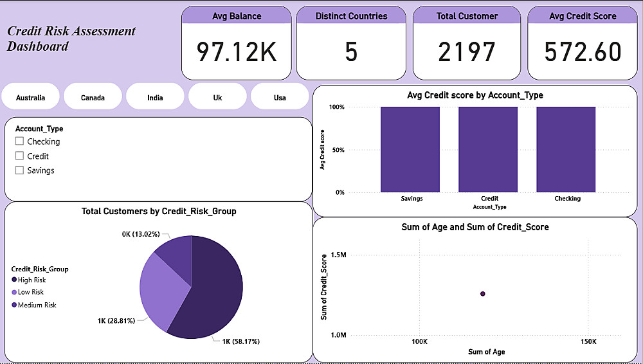Click the scatter plot data point

coord(483,294)
